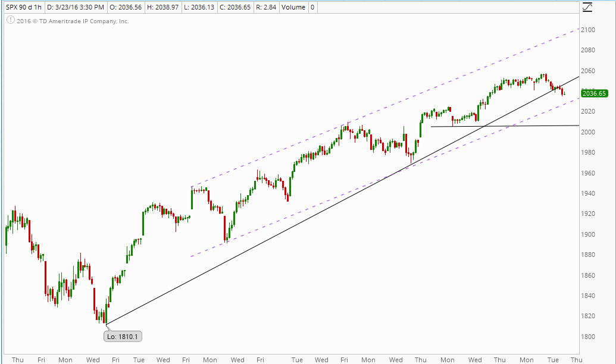Select the horizontal black support line
Screen dimensions: 616x364
[536, 126]
